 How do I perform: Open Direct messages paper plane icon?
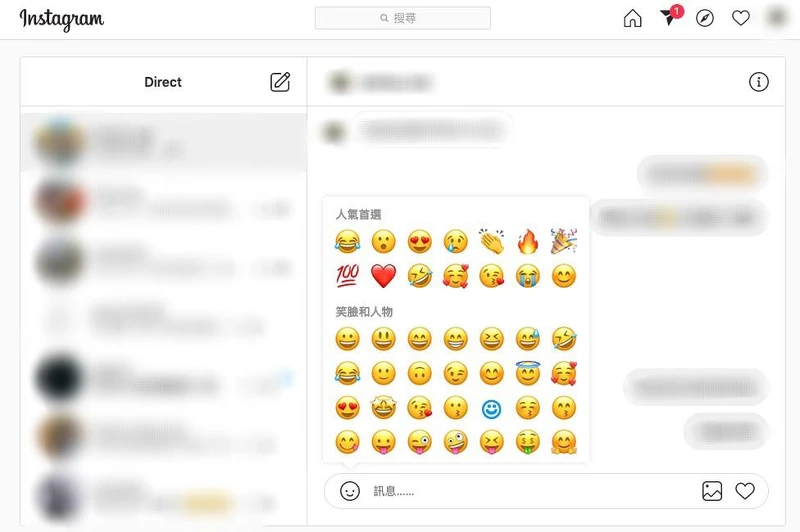click(668, 18)
